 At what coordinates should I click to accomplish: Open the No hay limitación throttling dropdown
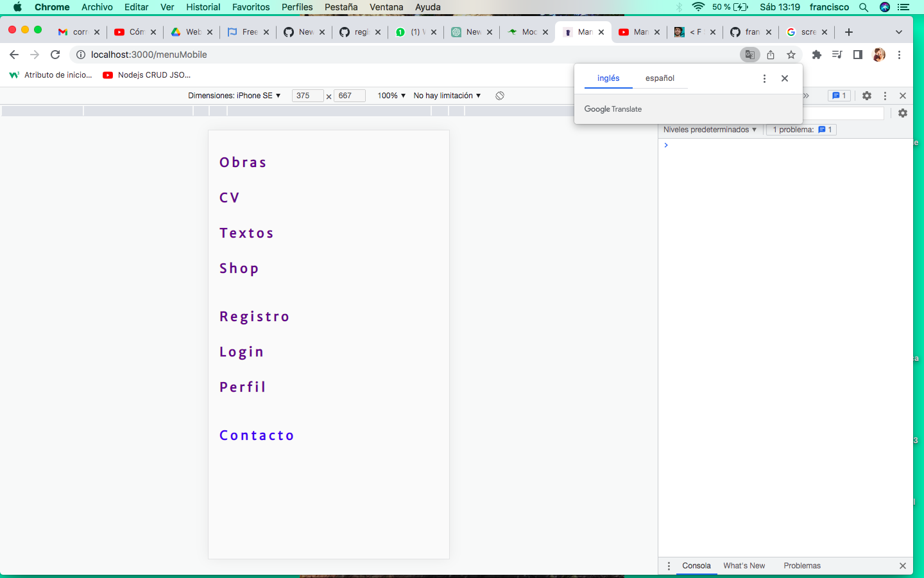pyautogui.click(x=447, y=96)
